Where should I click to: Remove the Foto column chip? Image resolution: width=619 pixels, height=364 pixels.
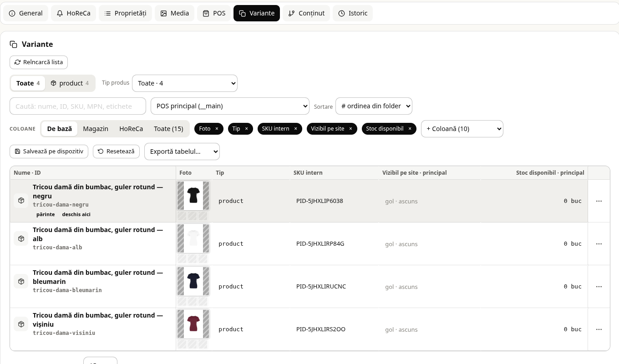click(217, 129)
